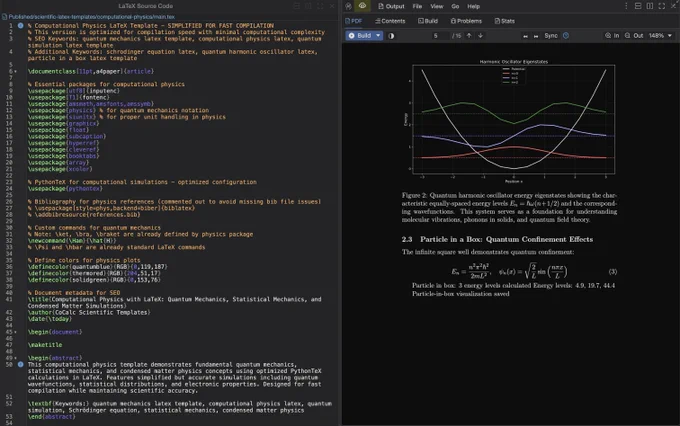
Task: Open the View menu
Action: click(x=437, y=6)
